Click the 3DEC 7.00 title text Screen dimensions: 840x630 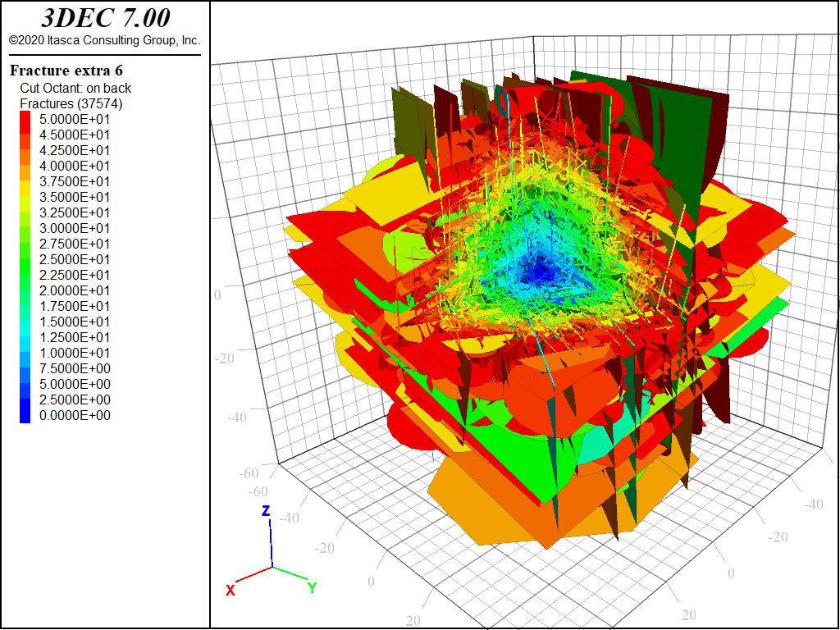coord(106,18)
